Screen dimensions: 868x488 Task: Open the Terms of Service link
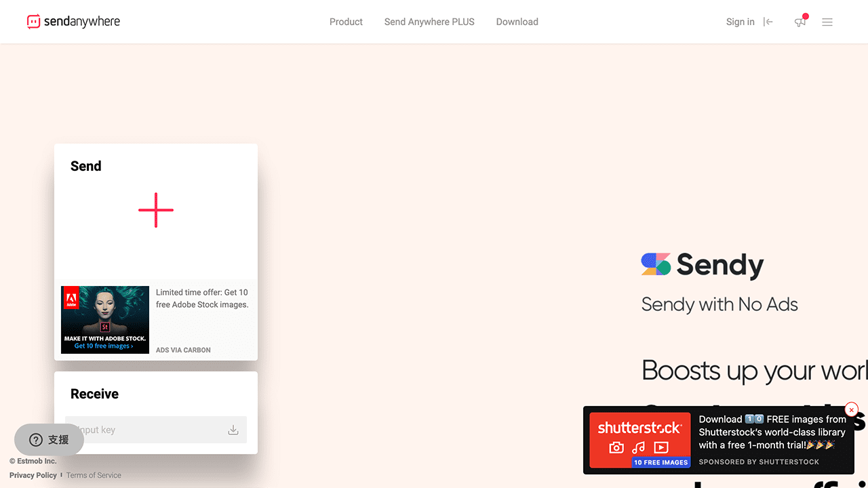tap(94, 475)
